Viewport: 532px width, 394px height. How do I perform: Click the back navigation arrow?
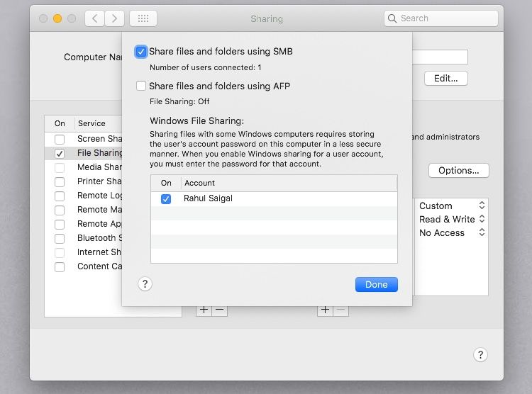click(95, 18)
